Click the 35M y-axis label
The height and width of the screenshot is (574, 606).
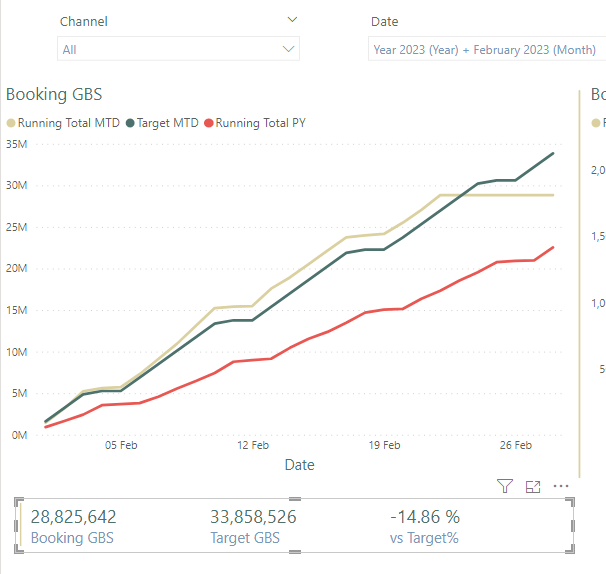click(x=17, y=144)
